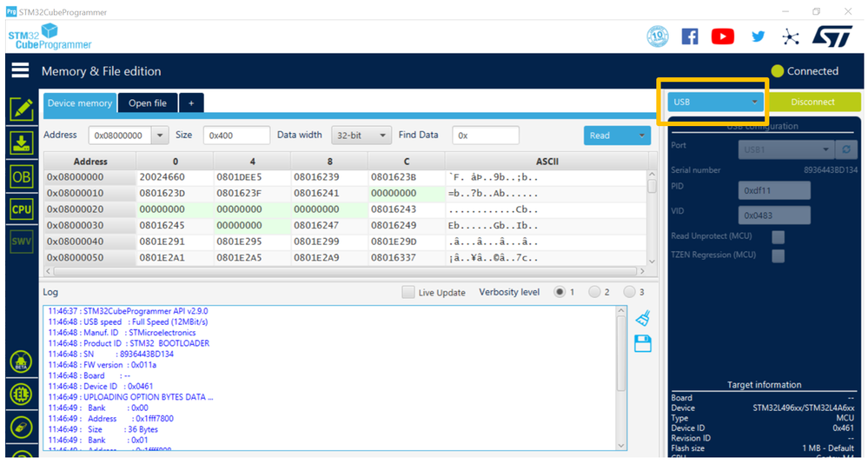Viewport: 868px width, 464px height.
Task: Click the ASCII column header
Action: [x=547, y=162]
